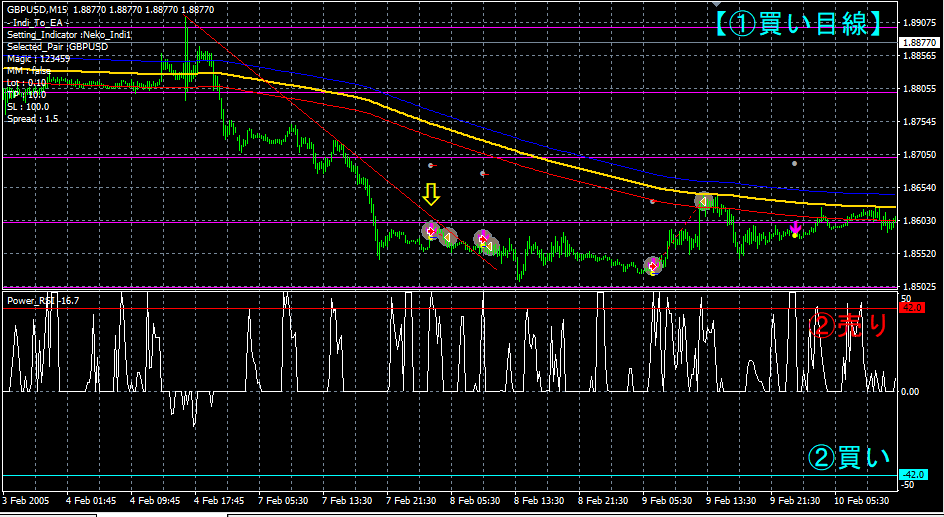This screenshot has height=517, width=944.
Task: Click the '10 Feb 05:30' time label
Action: point(862,501)
